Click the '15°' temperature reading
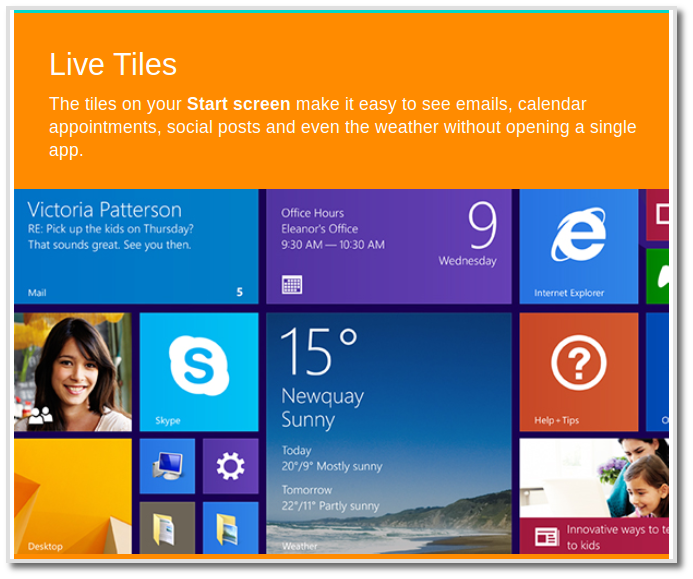693x579 pixels. click(319, 352)
